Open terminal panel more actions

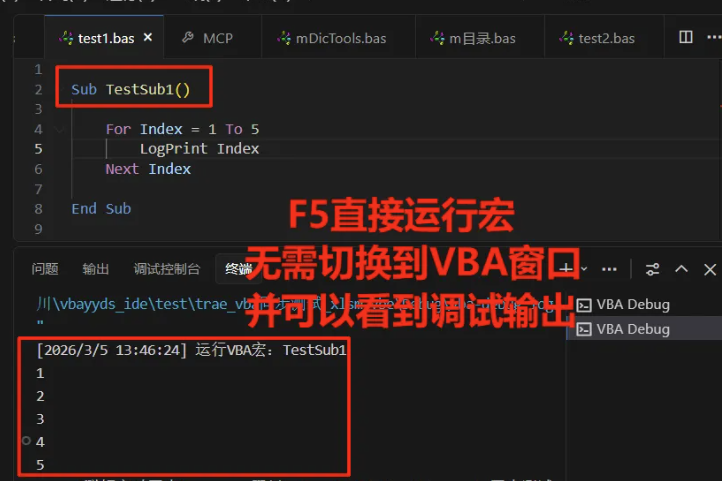click(x=609, y=269)
